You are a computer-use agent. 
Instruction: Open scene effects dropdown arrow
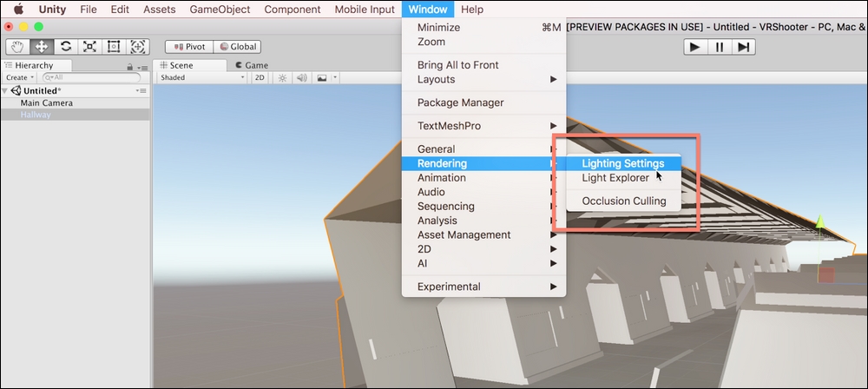click(335, 77)
